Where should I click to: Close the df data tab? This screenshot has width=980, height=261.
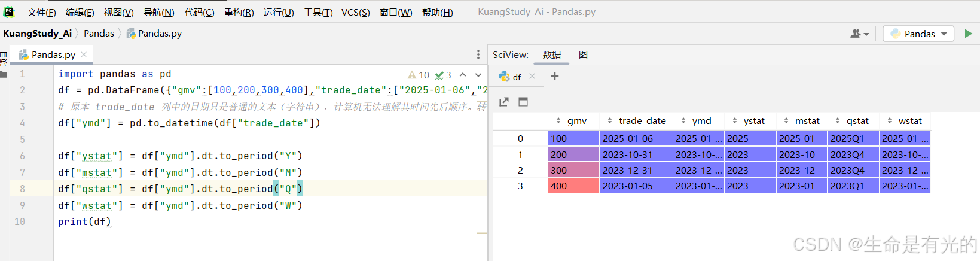(532, 77)
